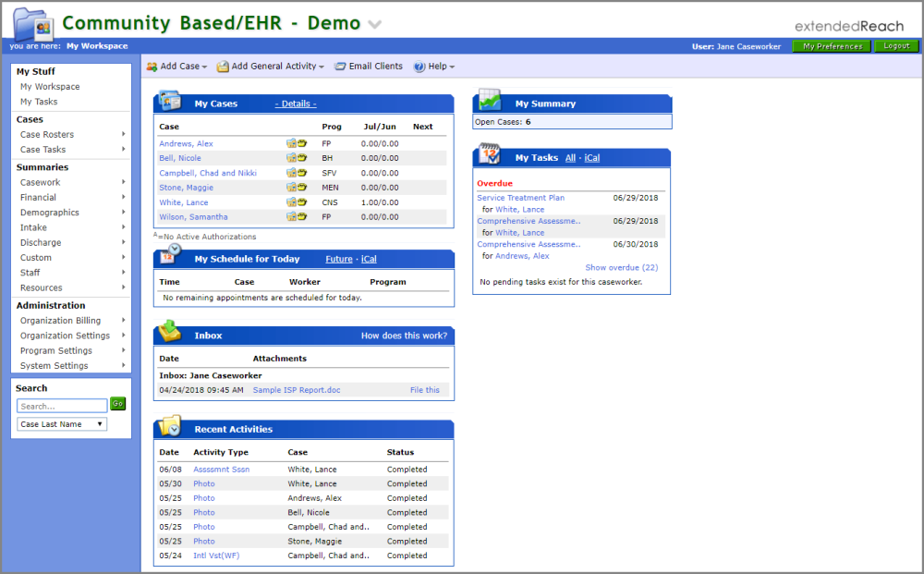Click the folder icon in Bell, Nicole row
Image resolution: width=924 pixels, height=574 pixels.
(291, 158)
